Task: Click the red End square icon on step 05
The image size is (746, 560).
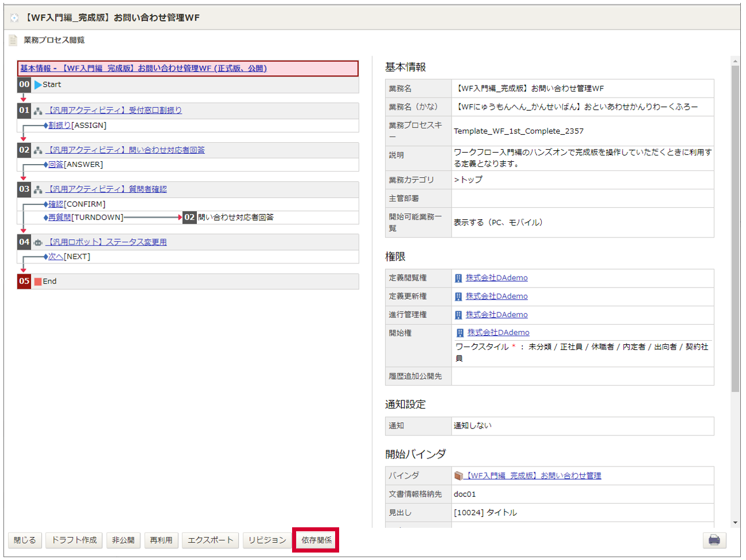Action: coord(37,281)
